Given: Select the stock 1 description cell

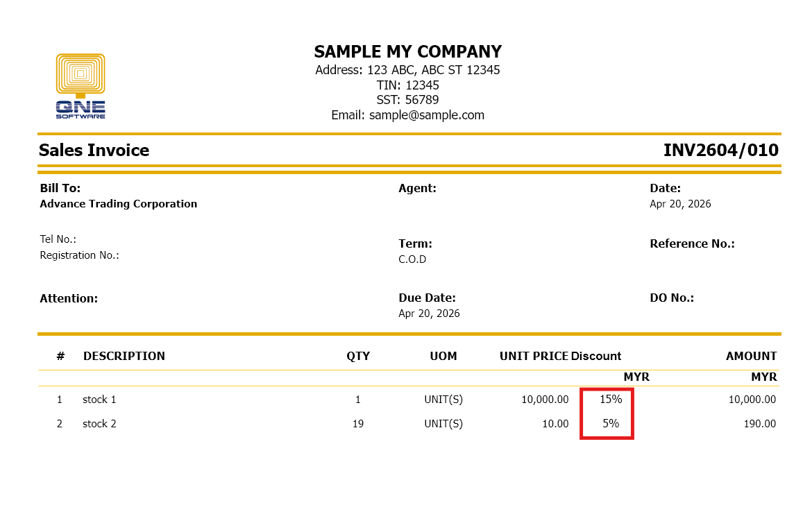Looking at the screenshot, I should (99, 400).
